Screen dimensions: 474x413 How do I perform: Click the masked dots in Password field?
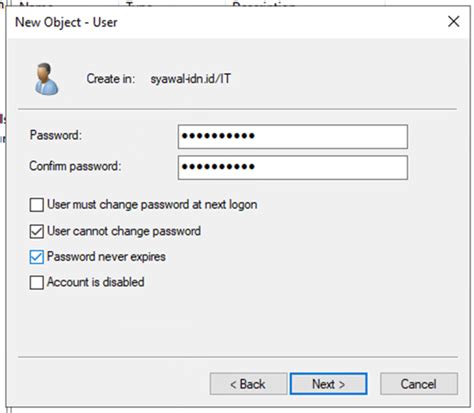pos(218,136)
